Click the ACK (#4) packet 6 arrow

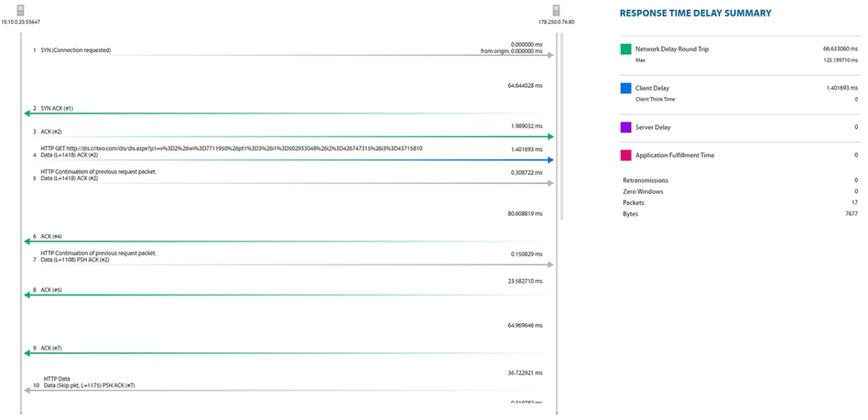pos(289,240)
